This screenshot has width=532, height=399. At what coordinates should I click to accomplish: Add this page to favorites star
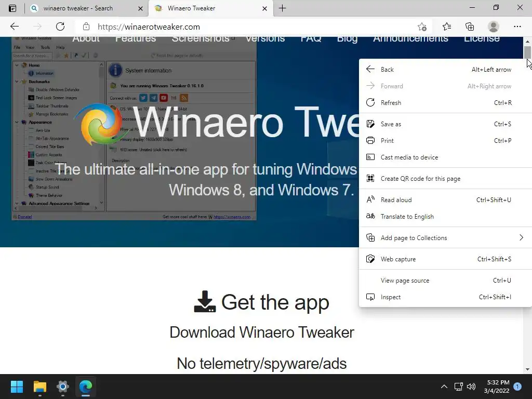pos(422,26)
